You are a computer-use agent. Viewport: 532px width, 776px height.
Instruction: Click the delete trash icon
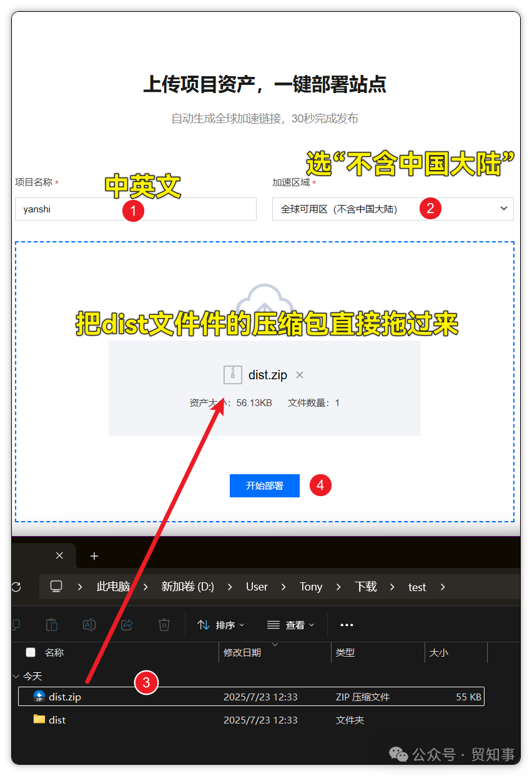coord(162,625)
